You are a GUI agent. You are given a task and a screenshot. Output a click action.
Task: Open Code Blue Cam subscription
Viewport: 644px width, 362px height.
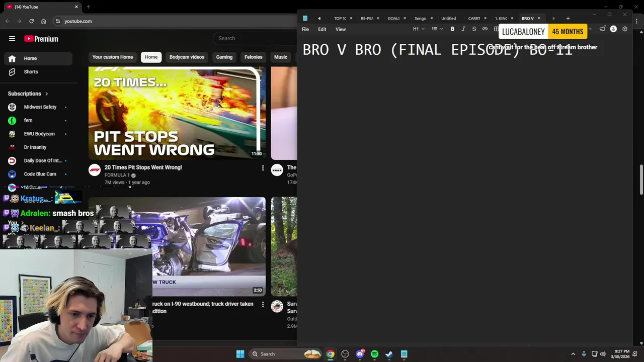[38, 174]
